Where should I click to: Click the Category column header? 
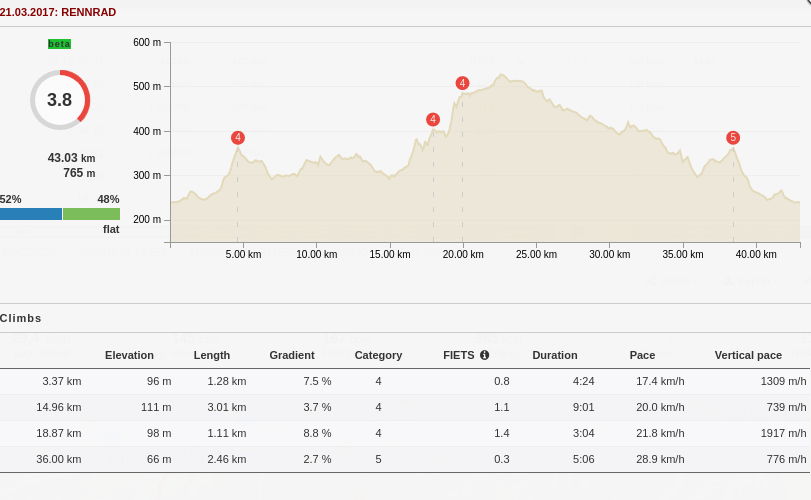coord(378,355)
